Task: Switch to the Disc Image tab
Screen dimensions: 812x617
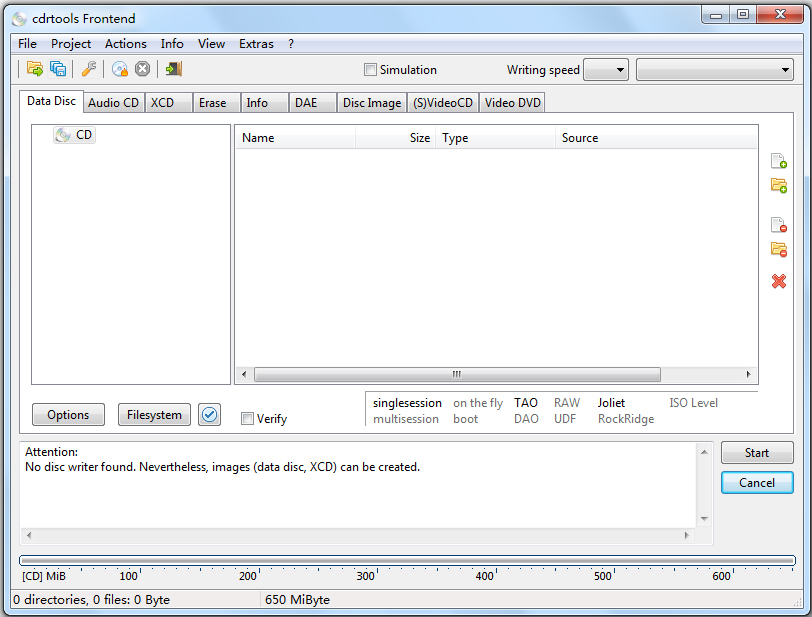Action: click(x=372, y=103)
